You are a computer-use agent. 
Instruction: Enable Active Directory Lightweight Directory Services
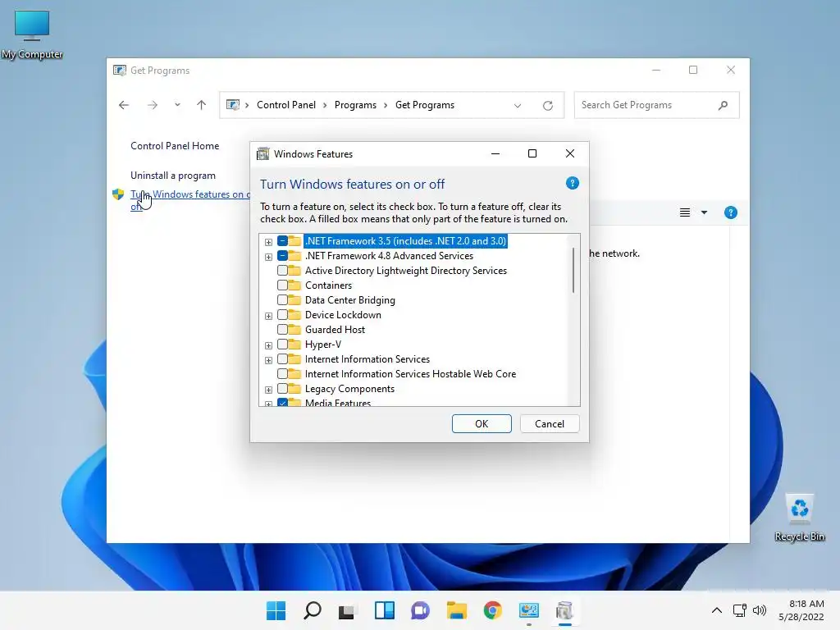coord(282,271)
